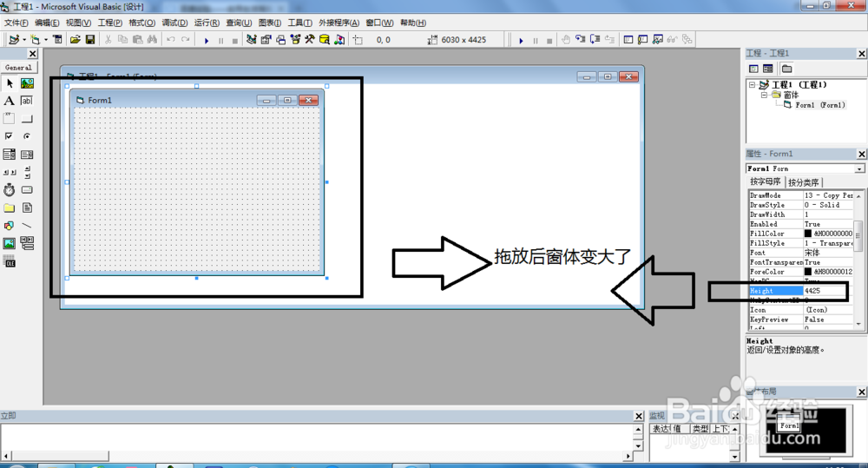The height and width of the screenshot is (468, 868).
Task: Select the CheckBox control tool
Action: tap(10, 136)
